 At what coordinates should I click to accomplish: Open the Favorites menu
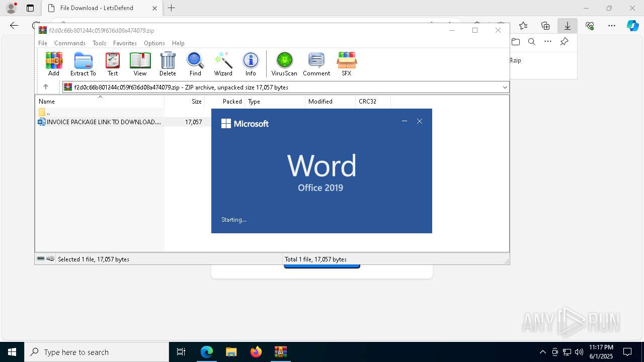(x=125, y=43)
